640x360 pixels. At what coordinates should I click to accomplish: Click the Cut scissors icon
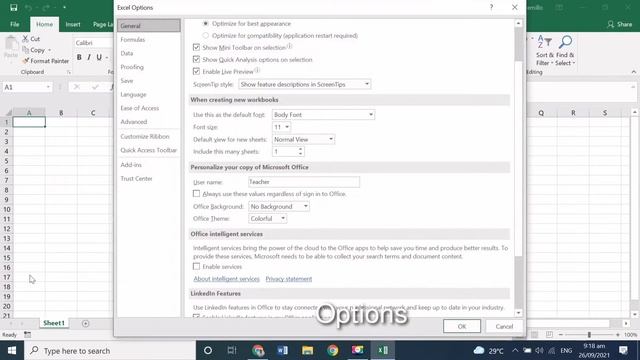pyautogui.click(x=25, y=39)
